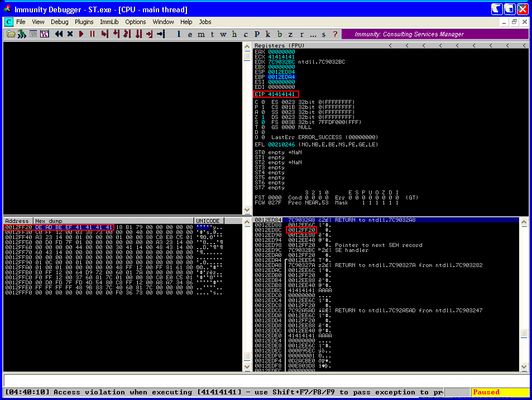
Task: Click the purple graph toolbar icon
Action: click(x=45, y=34)
